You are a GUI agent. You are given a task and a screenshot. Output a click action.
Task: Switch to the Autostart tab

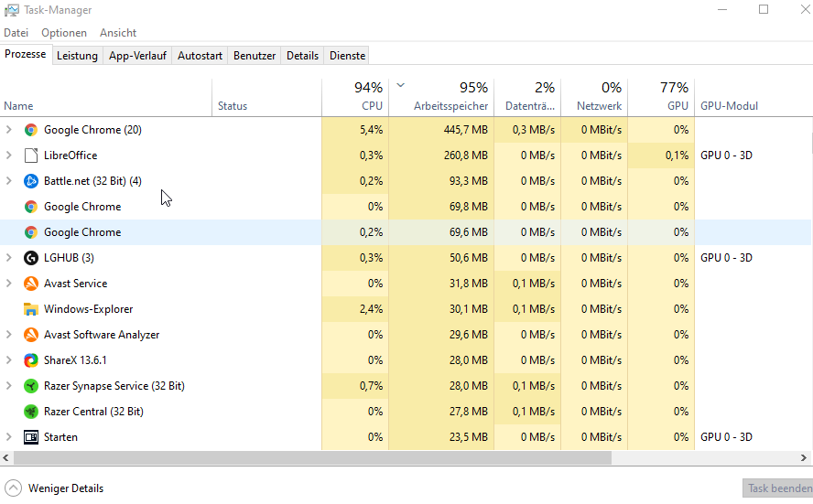[x=200, y=56]
